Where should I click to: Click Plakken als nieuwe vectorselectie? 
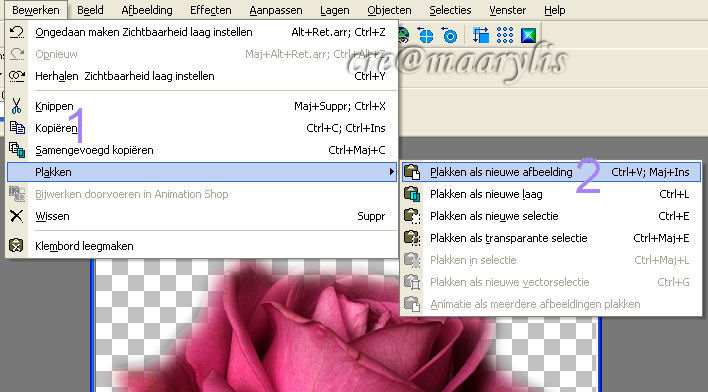551,282
